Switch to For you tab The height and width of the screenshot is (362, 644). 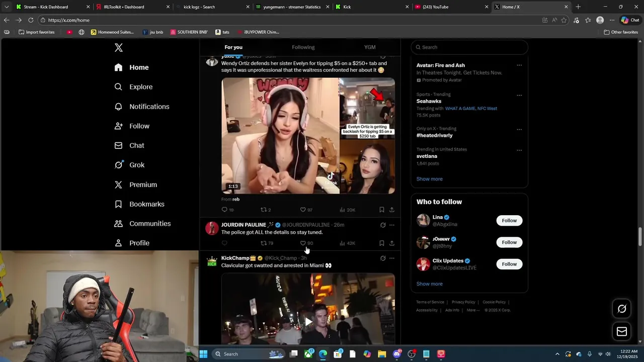click(x=233, y=47)
